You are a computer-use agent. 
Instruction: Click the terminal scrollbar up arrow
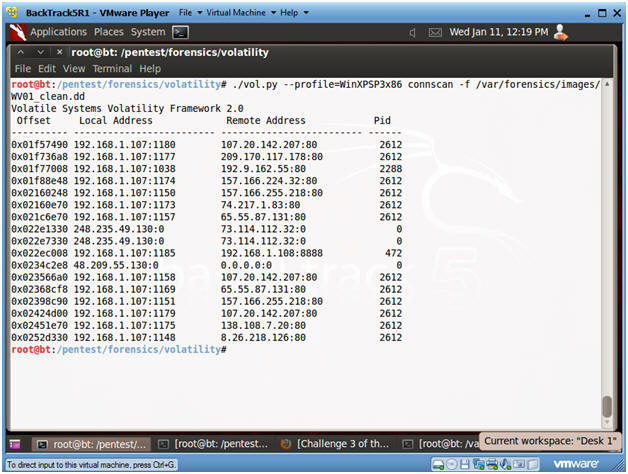(x=607, y=84)
